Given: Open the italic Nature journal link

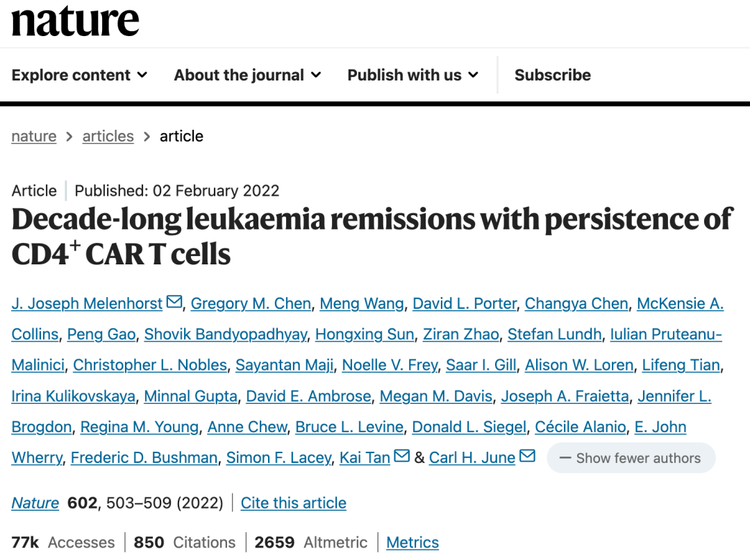Looking at the screenshot, I should [x=35, y=503].
